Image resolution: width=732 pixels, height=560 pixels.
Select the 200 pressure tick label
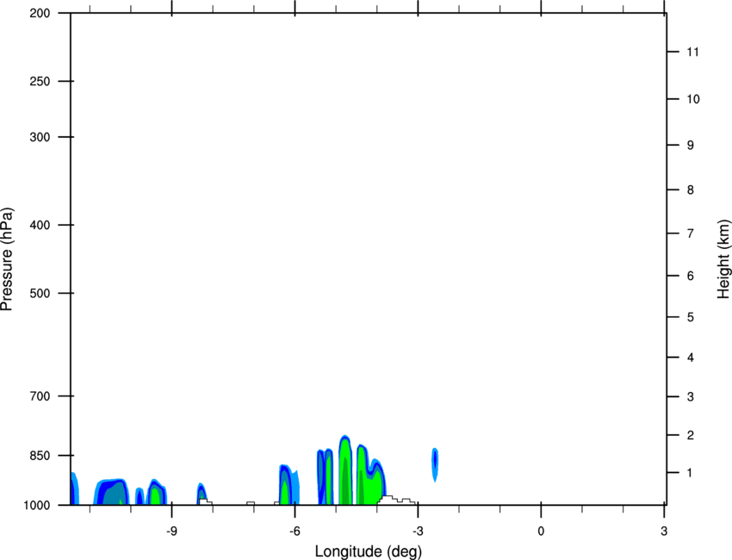[x=40, y=13]
